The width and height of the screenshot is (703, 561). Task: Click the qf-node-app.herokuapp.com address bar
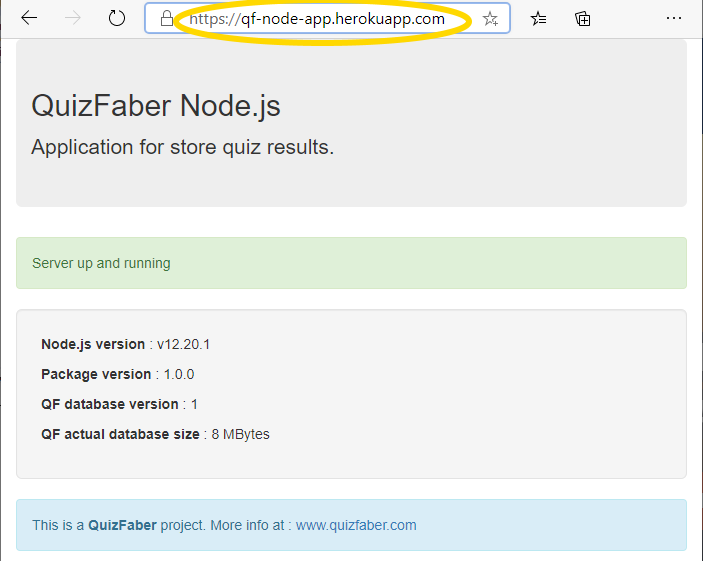tap(322, 19)
